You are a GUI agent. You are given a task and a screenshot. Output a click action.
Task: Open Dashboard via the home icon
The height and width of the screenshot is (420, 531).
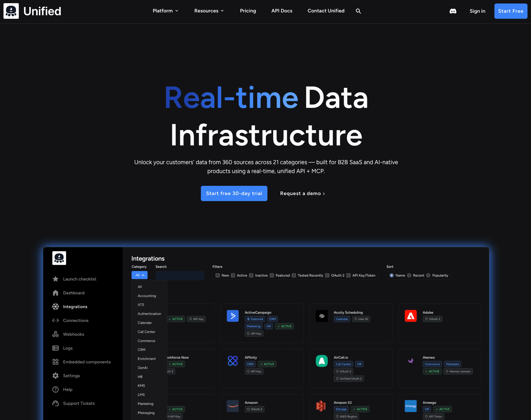tap(55, 293)
